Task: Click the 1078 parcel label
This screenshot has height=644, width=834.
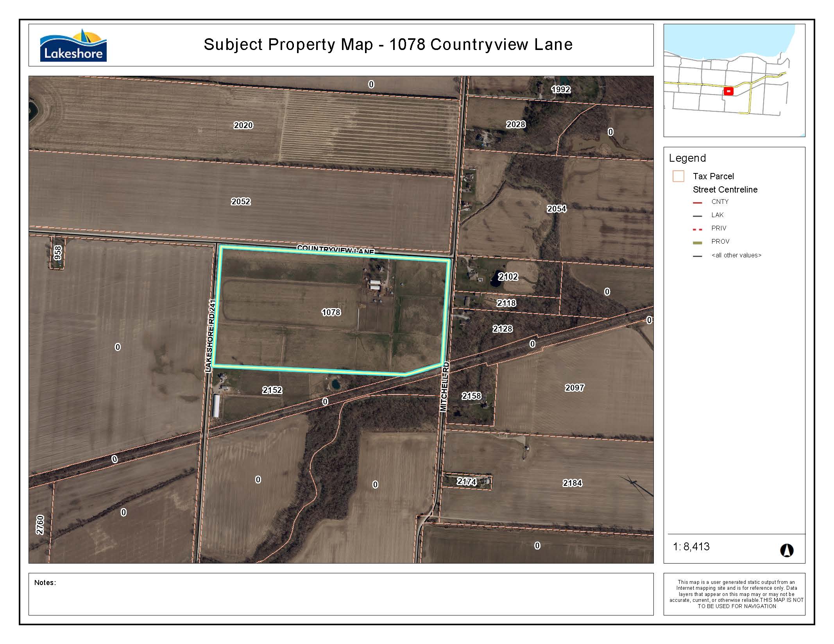Action: click(331, 312)
